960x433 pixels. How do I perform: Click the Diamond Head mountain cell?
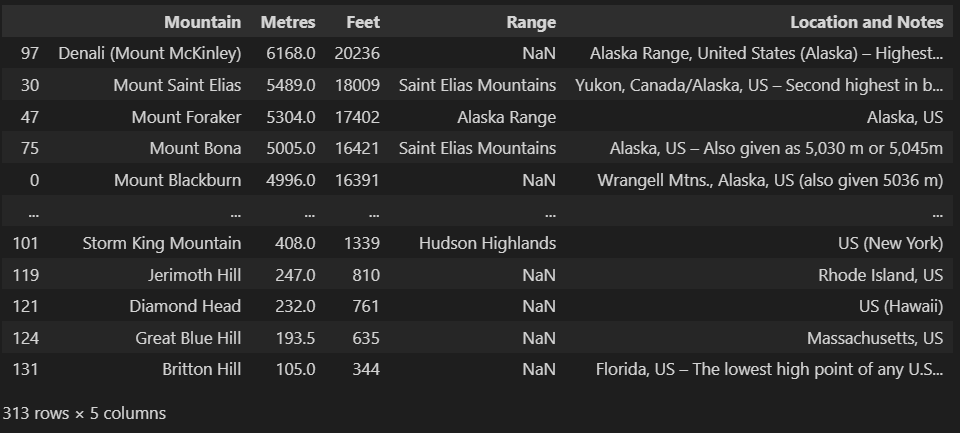click(x=185, y=306)
